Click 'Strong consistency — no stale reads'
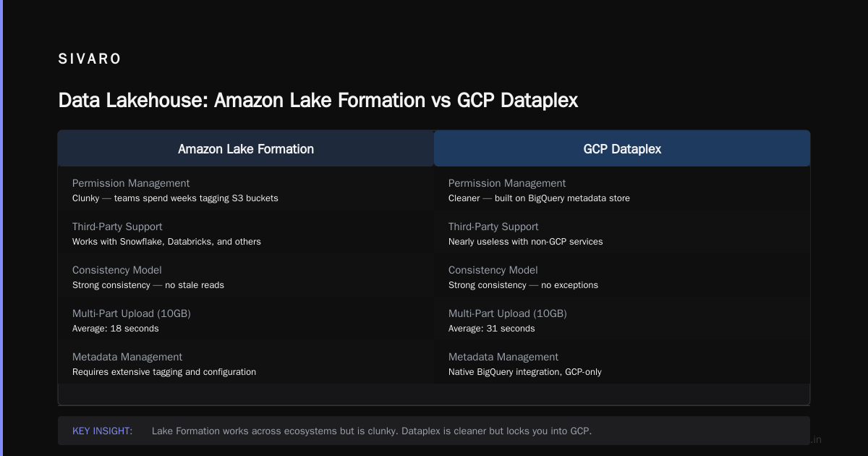This screenshot has height=456, width=868. 148,285
